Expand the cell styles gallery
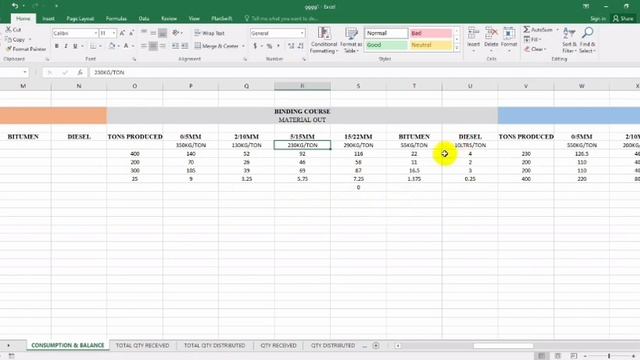 457,48
